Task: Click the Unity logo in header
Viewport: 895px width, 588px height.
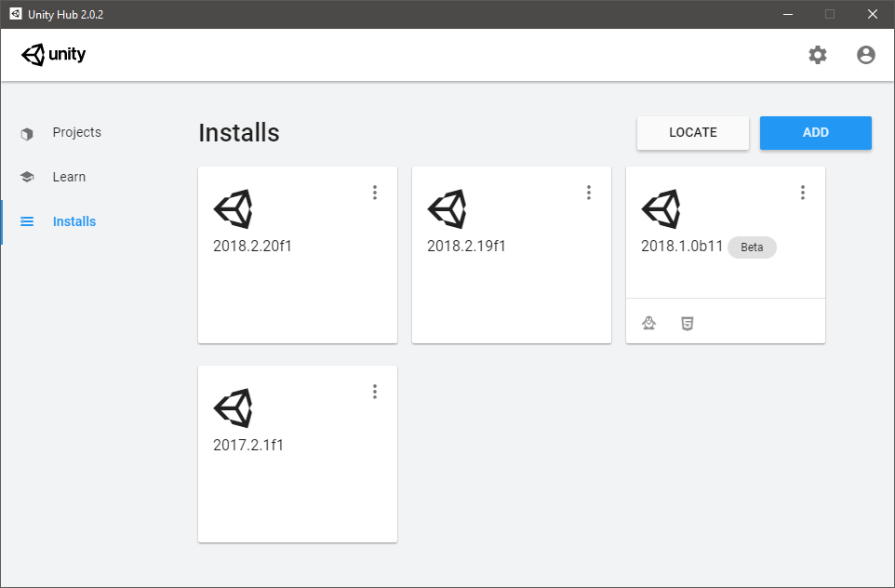Action: [x=54, y=55]
